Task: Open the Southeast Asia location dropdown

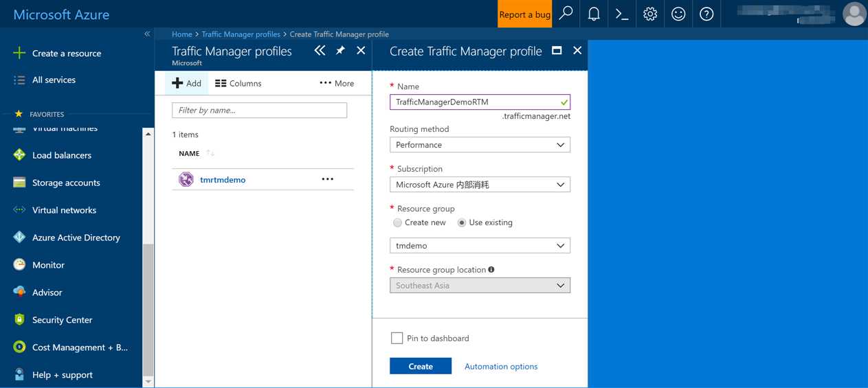Action: pyautogui.click(x=480, y=285)
